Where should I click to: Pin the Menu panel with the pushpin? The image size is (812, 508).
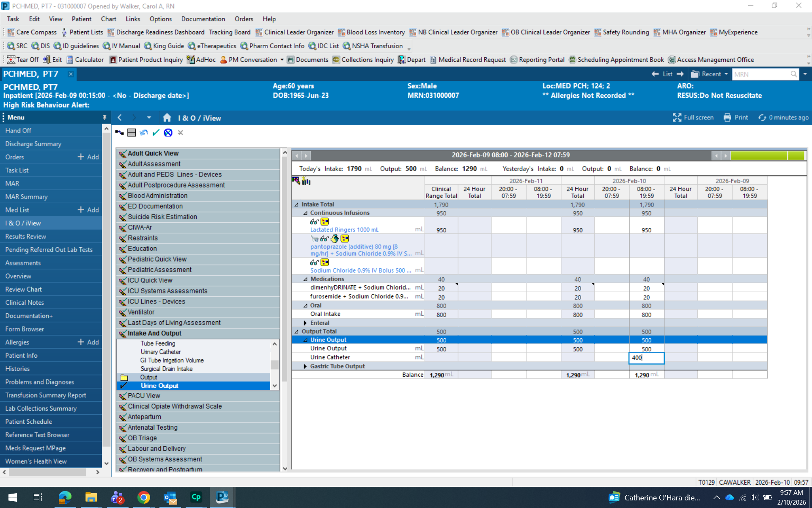[x=104, y=117]
